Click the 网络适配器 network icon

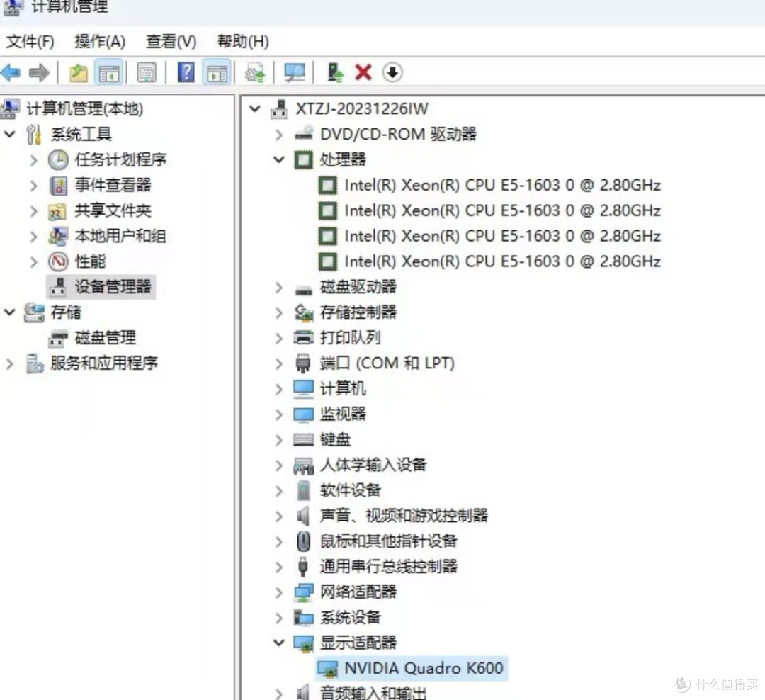coord(303,592)
